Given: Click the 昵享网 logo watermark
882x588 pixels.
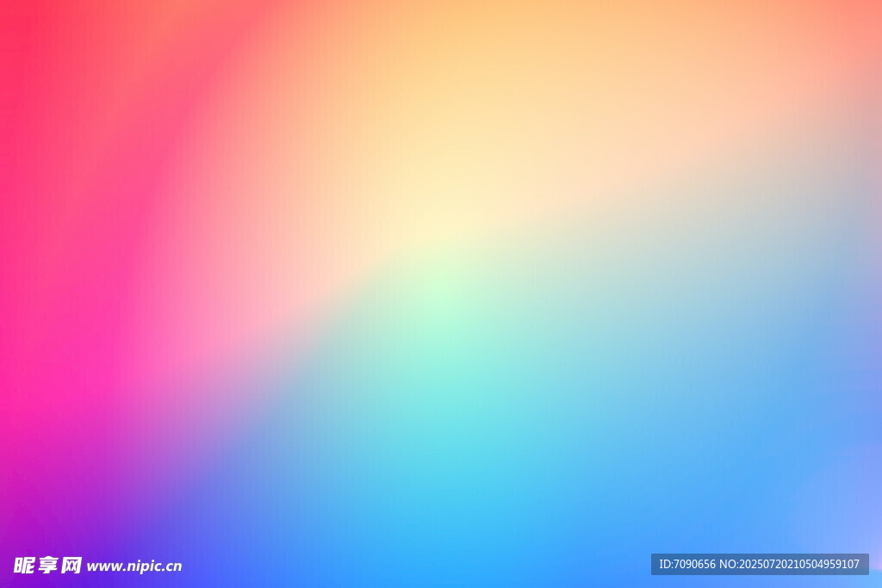Looking at the screenshot, I should click(47, 566).
